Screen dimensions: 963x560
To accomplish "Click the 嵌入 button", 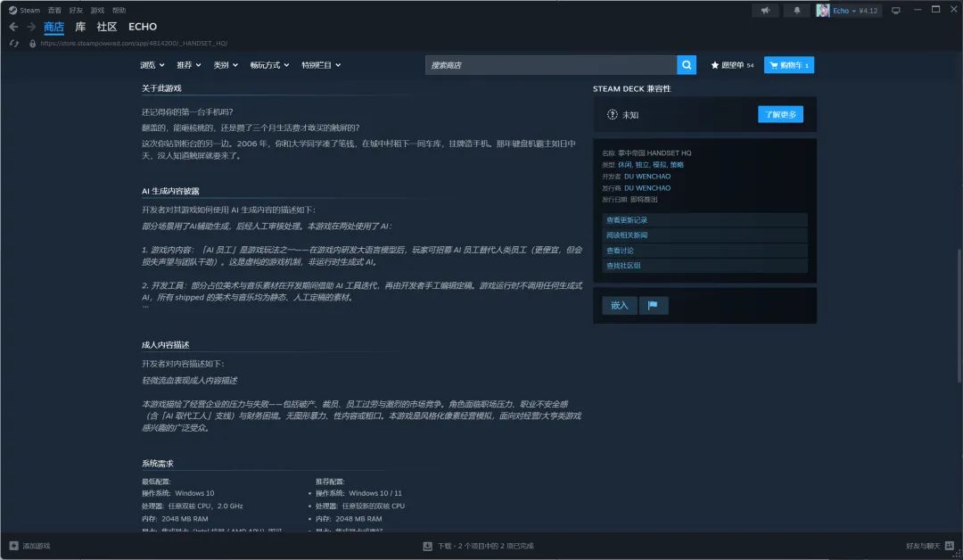I will [x=619, y=305].
